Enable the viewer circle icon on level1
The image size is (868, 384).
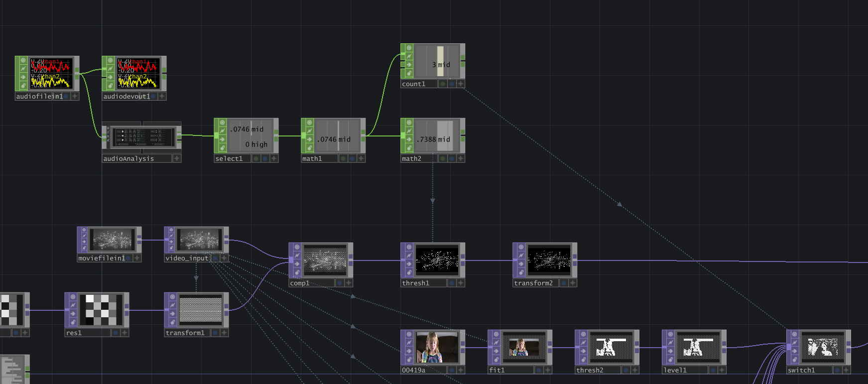point(670,334)
